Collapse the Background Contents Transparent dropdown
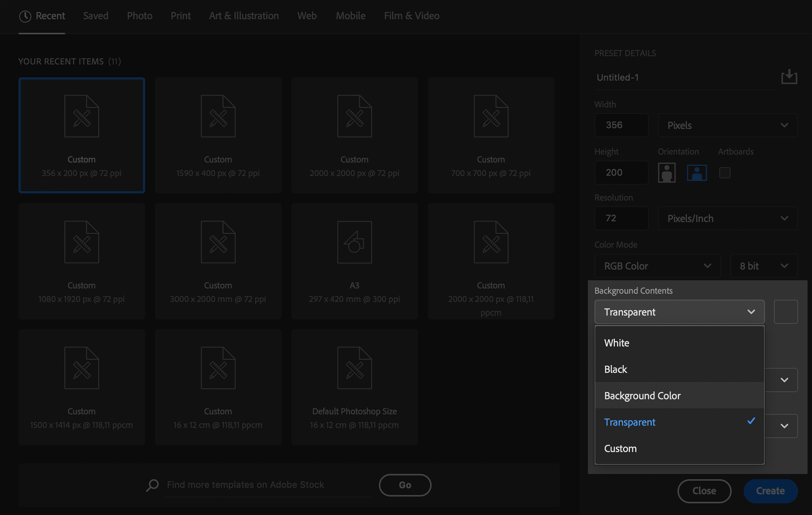Screen dimensions: 812x515 coord(679,312)
